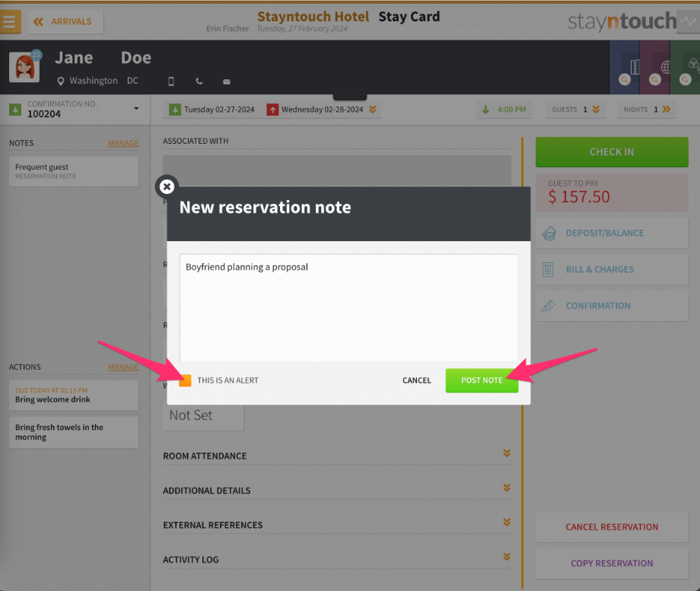Click into the note text area
Screen dimensions: 700x591
coord(348,308)
